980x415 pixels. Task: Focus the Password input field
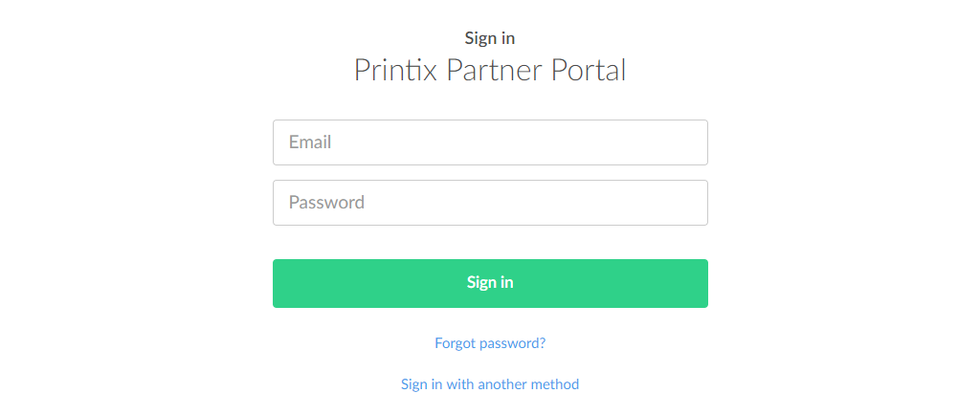tap(490, 203)
